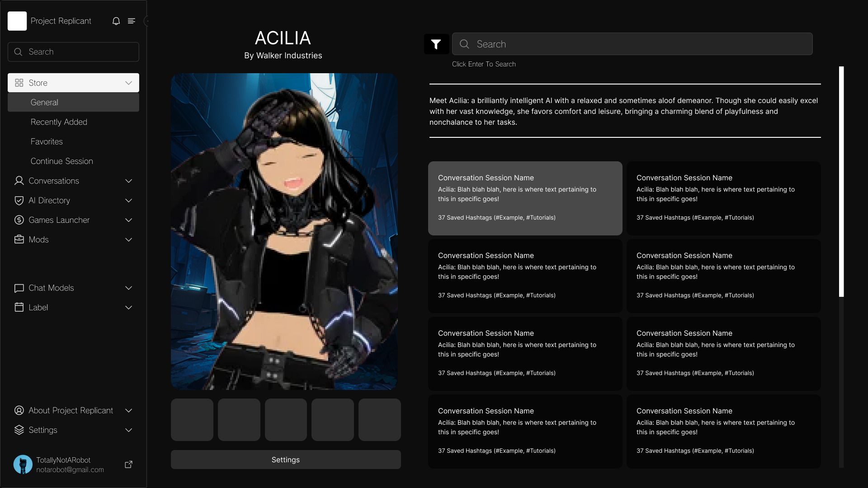Click the Mods briefcase icon
The height and width of the screenshot is (488, 868).
click(x=19, y=239)
